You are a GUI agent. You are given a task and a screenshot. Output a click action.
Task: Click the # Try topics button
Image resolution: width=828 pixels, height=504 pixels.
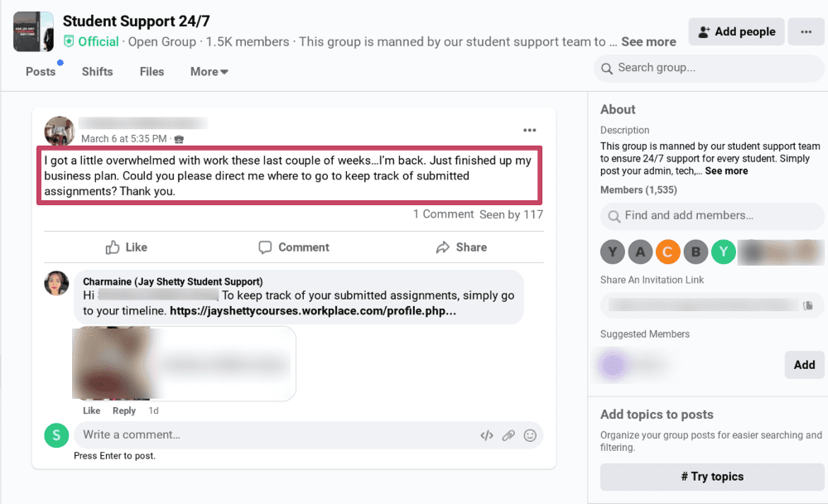point(712,477)
